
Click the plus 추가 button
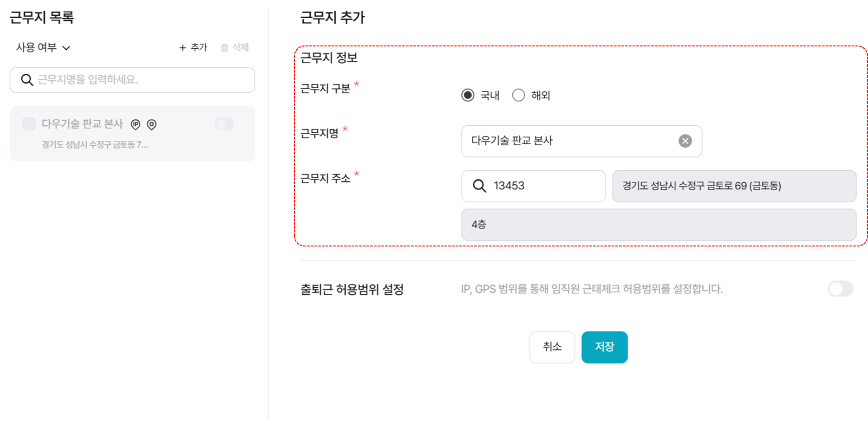pos(193,47)
